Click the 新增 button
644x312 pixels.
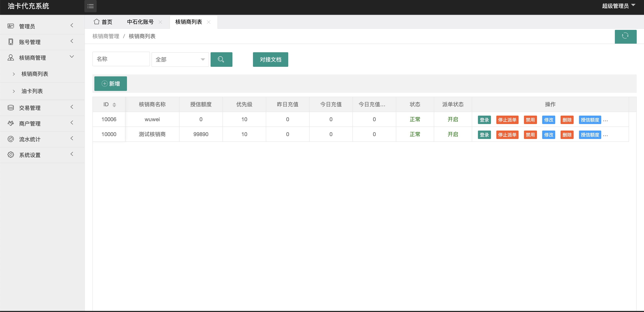click(x=110, y=83)
